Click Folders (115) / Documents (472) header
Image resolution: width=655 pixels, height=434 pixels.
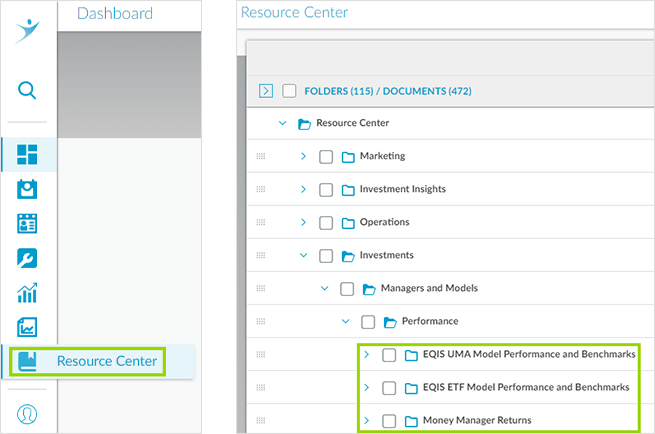point(388,91)
